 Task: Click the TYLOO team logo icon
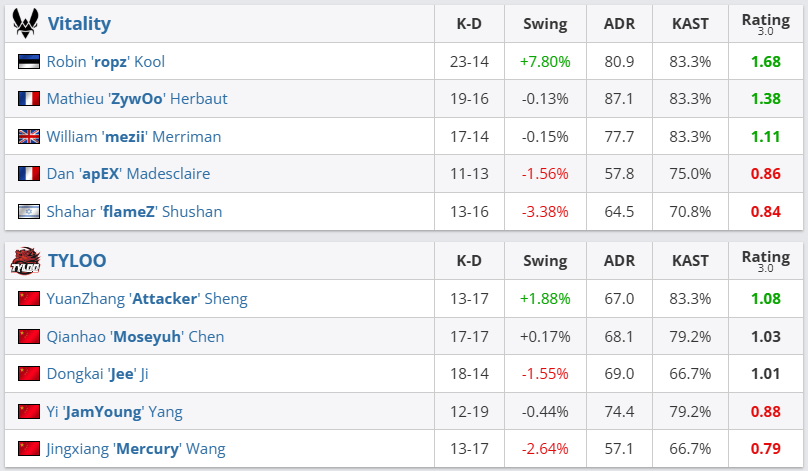click(x=24, y=261)
